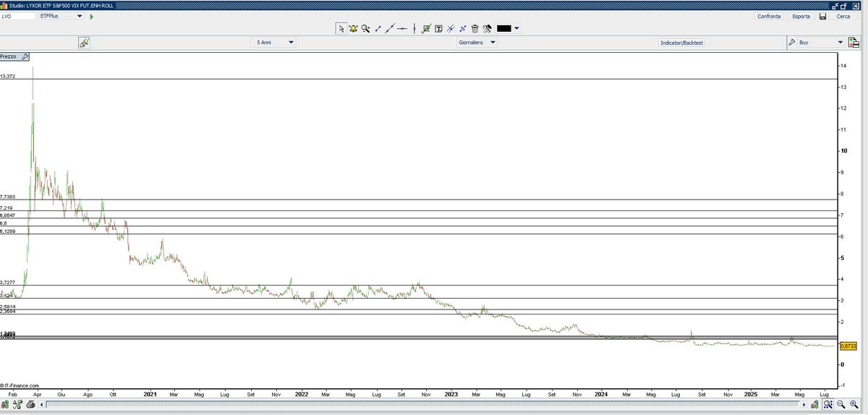Click the zoom out magnifier at bottom right
Screen dimensions: 868x415
(x=841, y=404)
